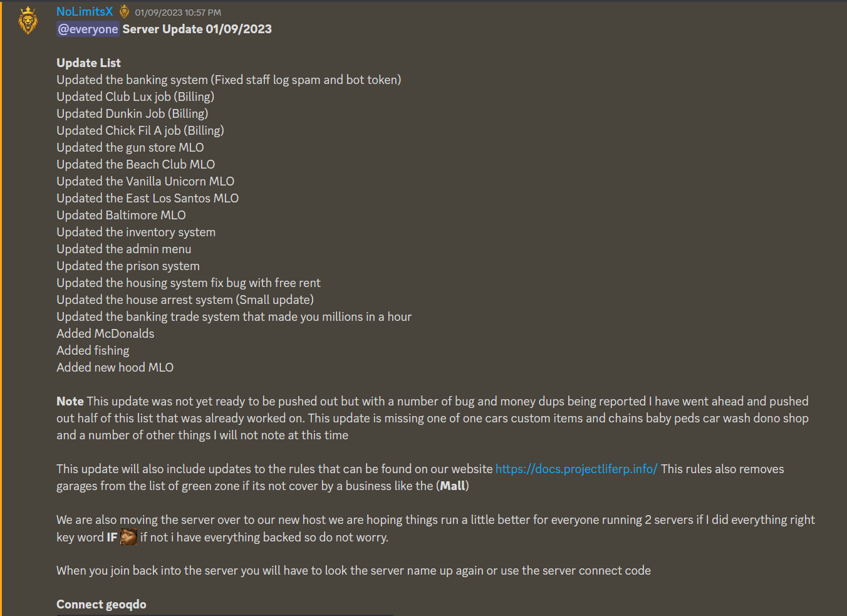847x616 pixels.
Task: Click the Added new hood MLO line
Action: point(115,367)
